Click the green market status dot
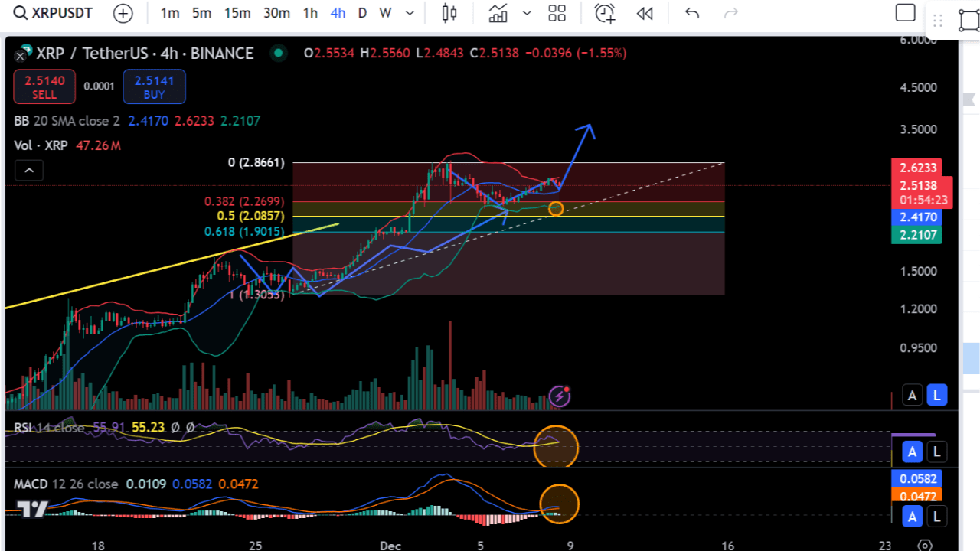This screenshot has width=980, height=551. tap(278, 53)
